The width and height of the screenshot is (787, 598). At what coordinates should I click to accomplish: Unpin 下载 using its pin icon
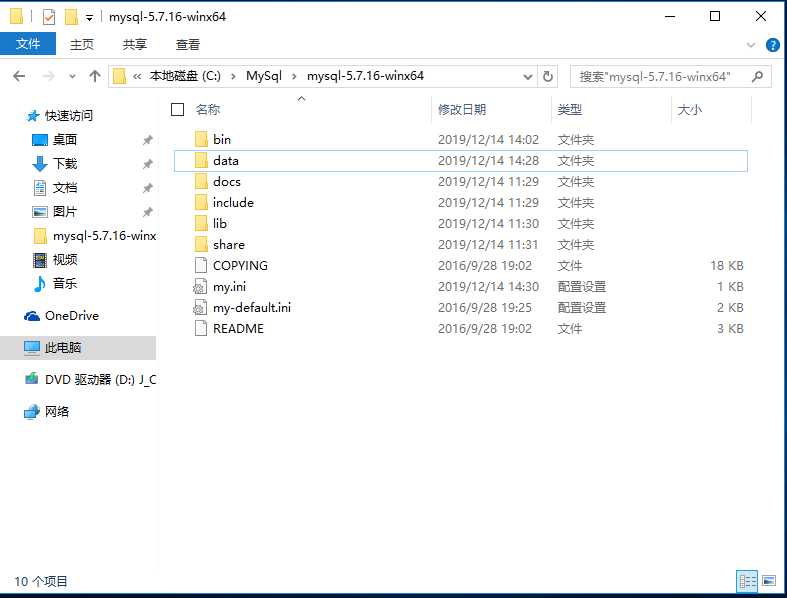click(x=148, y=164)
